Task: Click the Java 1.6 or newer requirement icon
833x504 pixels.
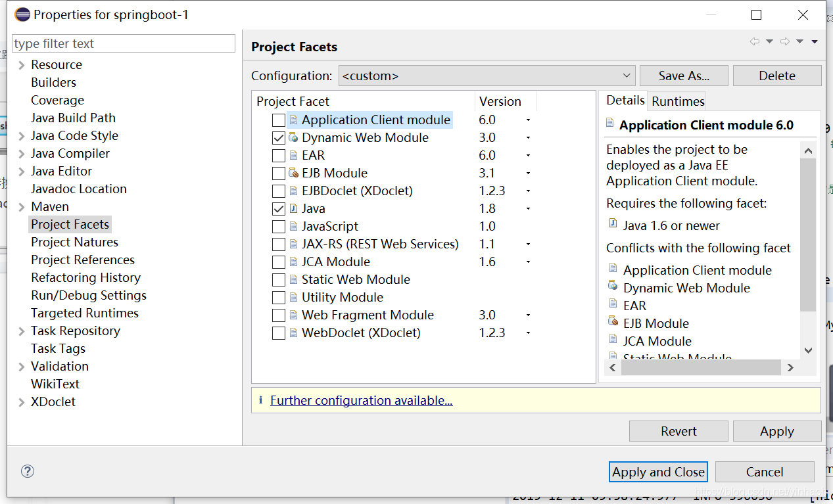Action: click(x=613, y=223)
